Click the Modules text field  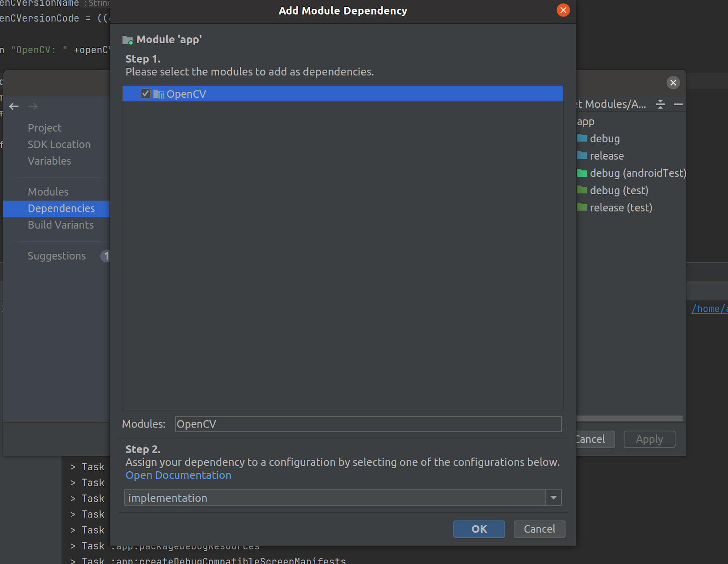point(368,424)
